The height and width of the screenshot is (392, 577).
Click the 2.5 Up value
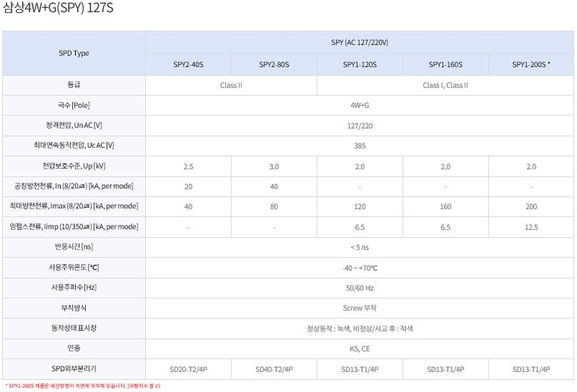188,166
